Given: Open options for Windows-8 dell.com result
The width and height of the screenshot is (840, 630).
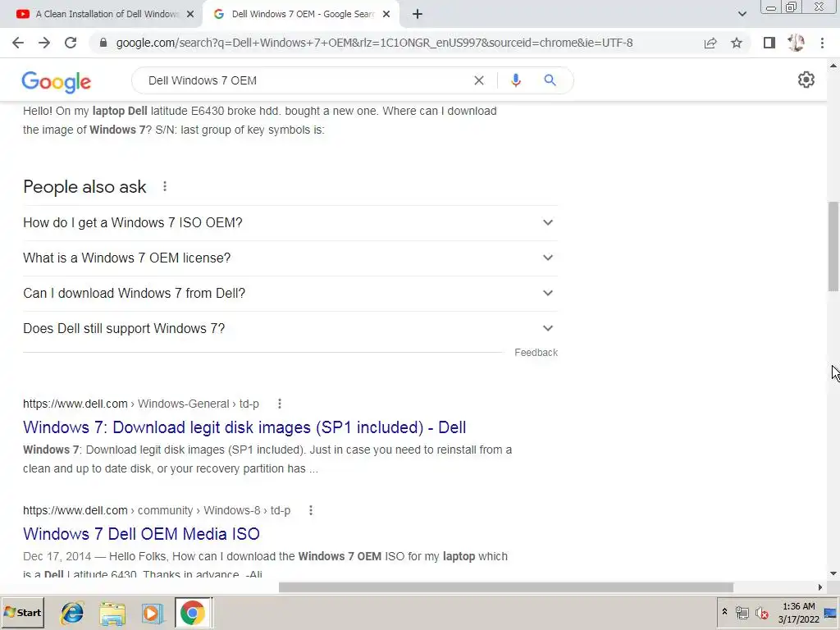Looking at the screenshot, I should 311,510.
